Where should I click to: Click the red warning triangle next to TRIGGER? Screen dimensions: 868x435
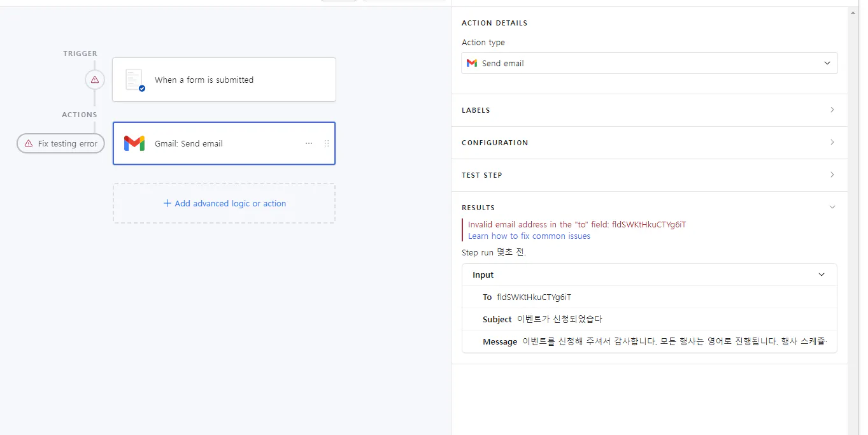click(94, 80)
